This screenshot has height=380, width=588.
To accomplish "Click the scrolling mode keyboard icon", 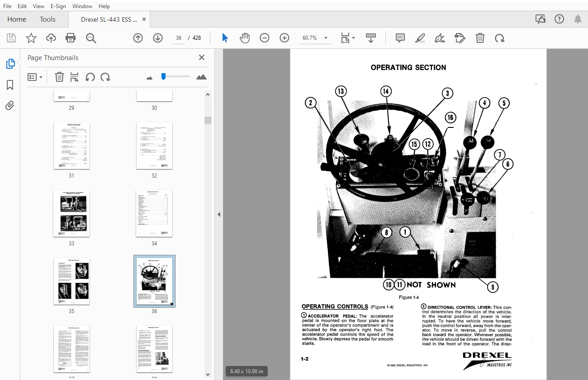I will [x=371, y=38].
